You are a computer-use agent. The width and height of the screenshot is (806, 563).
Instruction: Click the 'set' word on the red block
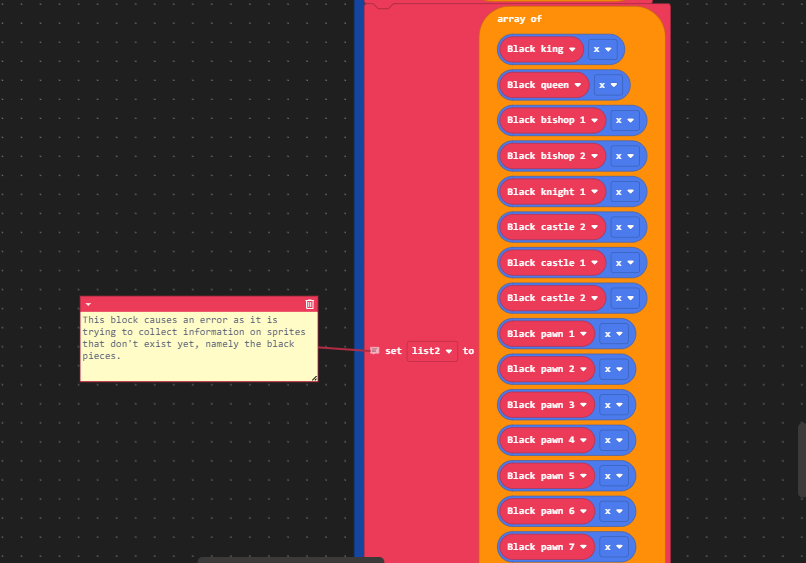tap(393, 351)
